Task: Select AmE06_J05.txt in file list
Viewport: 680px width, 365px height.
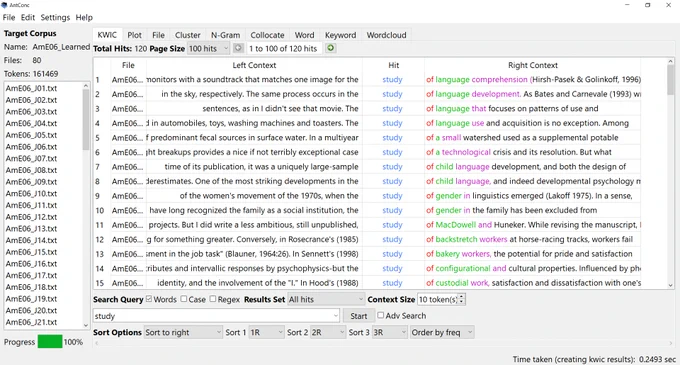Action: (31, 135)
